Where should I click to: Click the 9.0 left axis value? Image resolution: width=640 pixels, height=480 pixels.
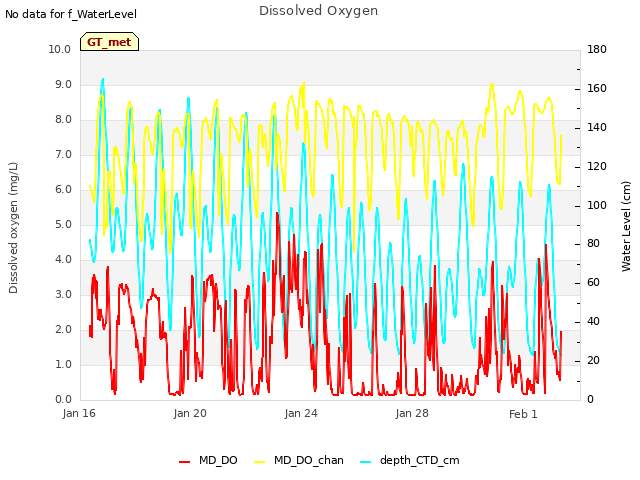tap(63, 84)
